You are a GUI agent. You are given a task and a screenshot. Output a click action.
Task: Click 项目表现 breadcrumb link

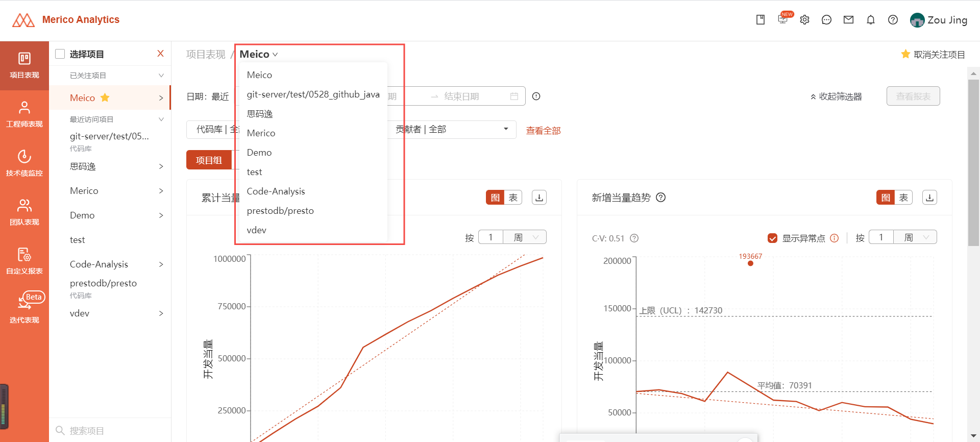[206, 54]
